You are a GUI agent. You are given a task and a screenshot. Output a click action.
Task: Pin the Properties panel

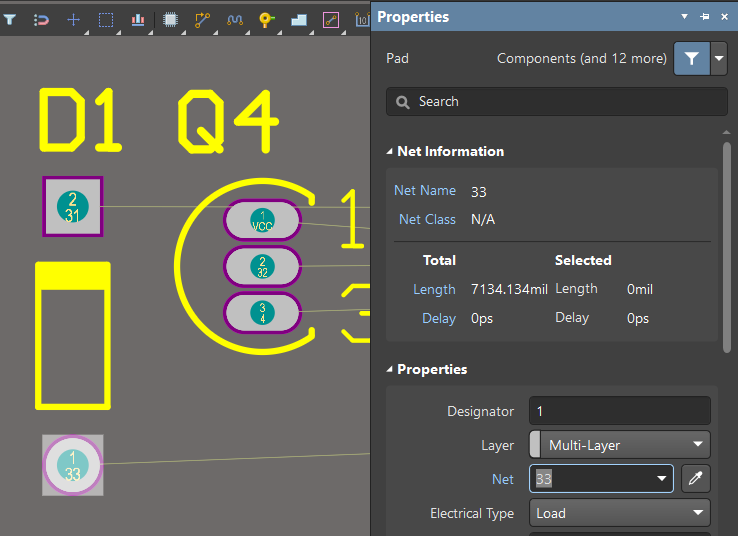tap(704, 17)
